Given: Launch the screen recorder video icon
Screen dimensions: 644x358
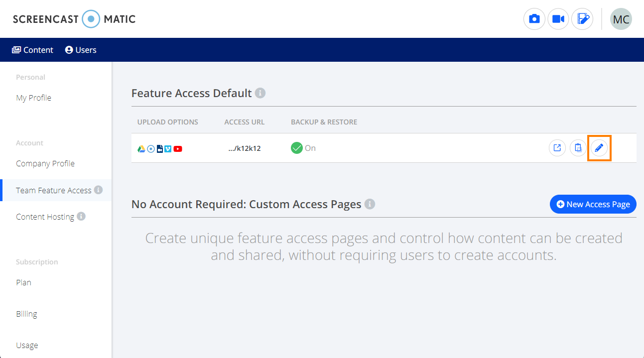Looking at the screenshot, I should pos(558,19).
